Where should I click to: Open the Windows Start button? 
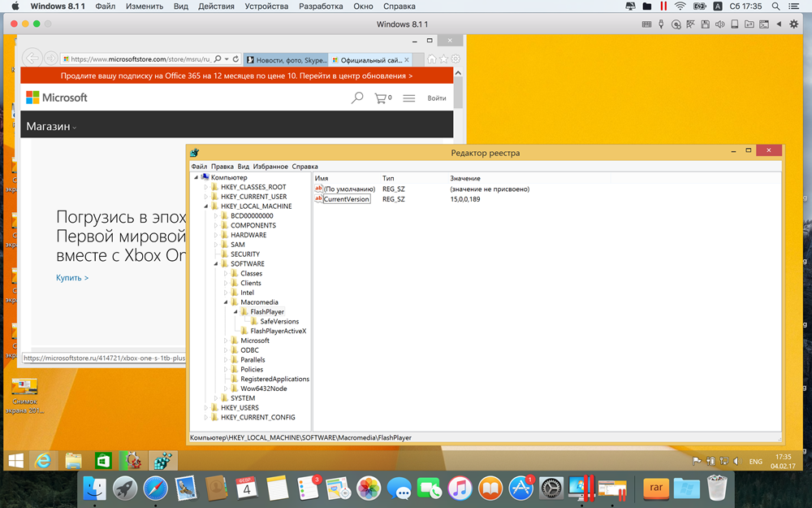coord(15,460)
